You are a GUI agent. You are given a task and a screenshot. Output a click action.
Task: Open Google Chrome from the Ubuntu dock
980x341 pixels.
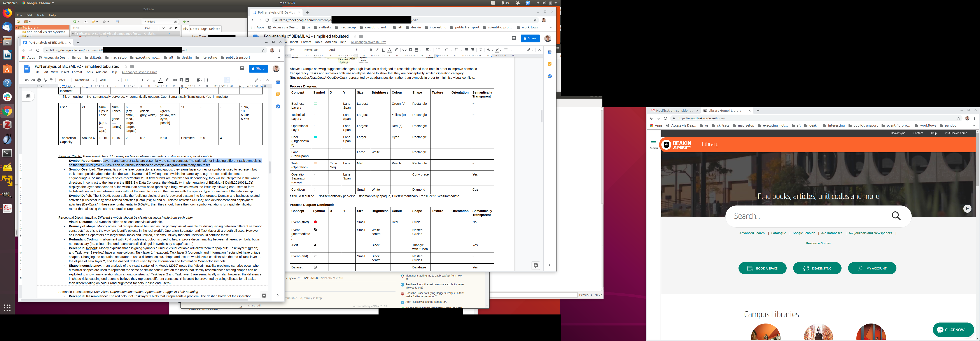7,111
